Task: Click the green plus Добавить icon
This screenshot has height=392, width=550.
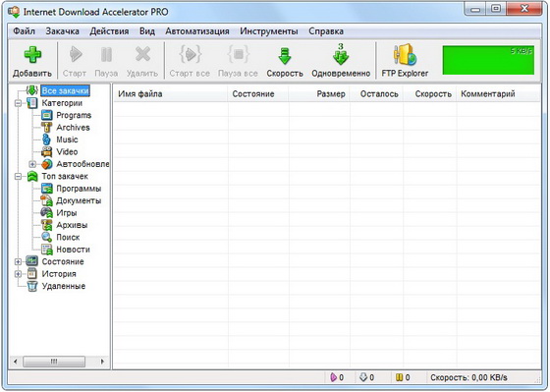Action: click(32, 55)
